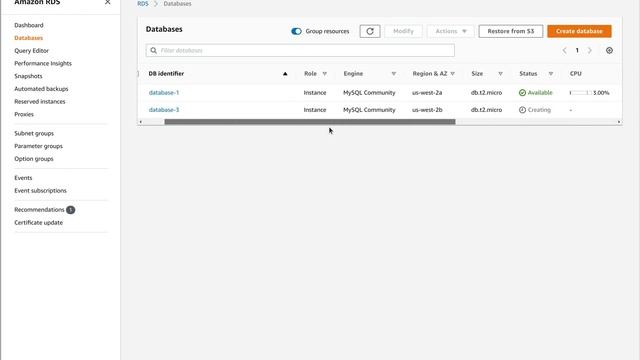This screenshot has height=360, width=640.
Task: Sort by Region & AZ column arrow
Action: 452,74
